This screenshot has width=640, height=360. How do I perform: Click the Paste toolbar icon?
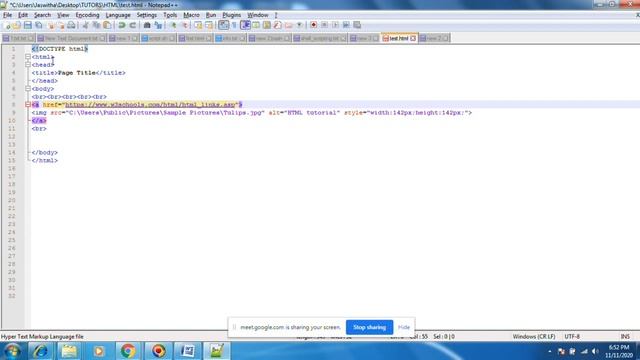(107, 25)
